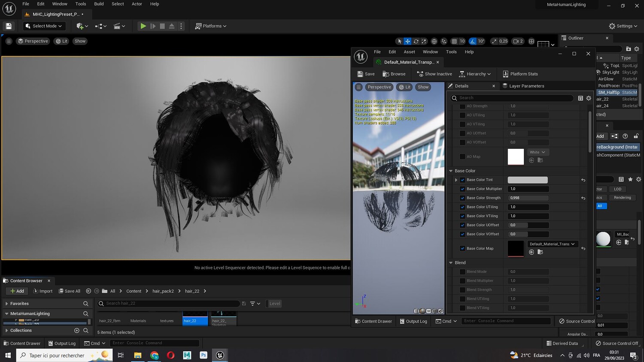Browse to asset in the material editor
Image resolution: width=644 pixels, height=362 pixels.
tap(394, 74)
